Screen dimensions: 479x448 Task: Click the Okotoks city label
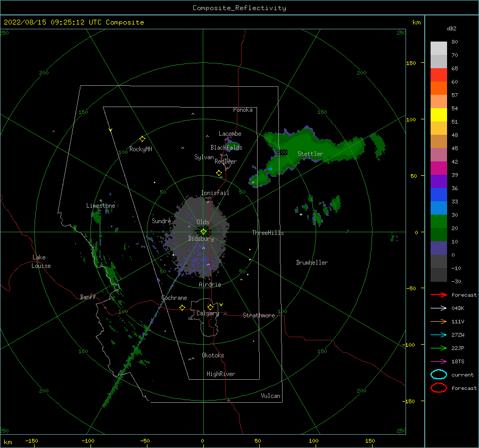pyautogui.click(x=213, y=355)
